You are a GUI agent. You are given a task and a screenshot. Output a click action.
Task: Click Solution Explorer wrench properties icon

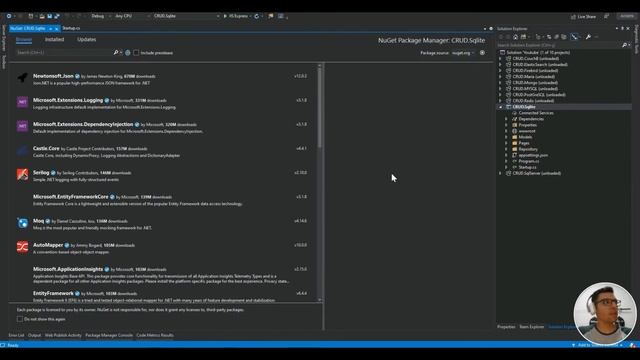[588, 37]
